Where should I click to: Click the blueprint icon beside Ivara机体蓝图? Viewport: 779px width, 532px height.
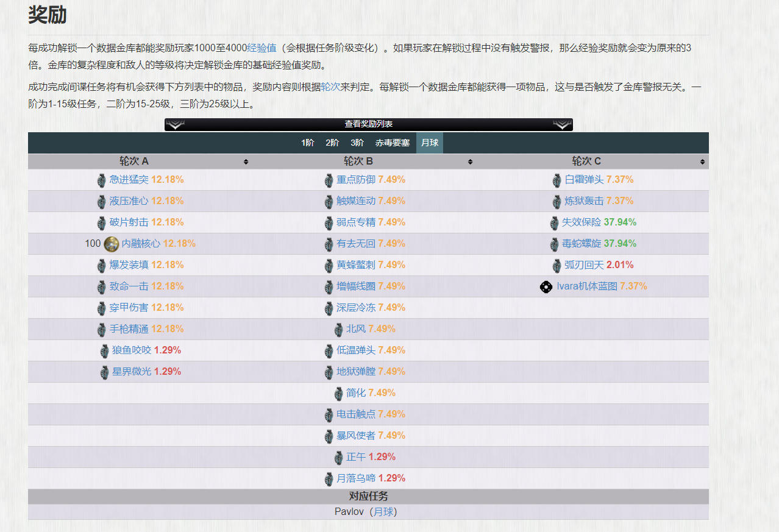pos(546,286)
